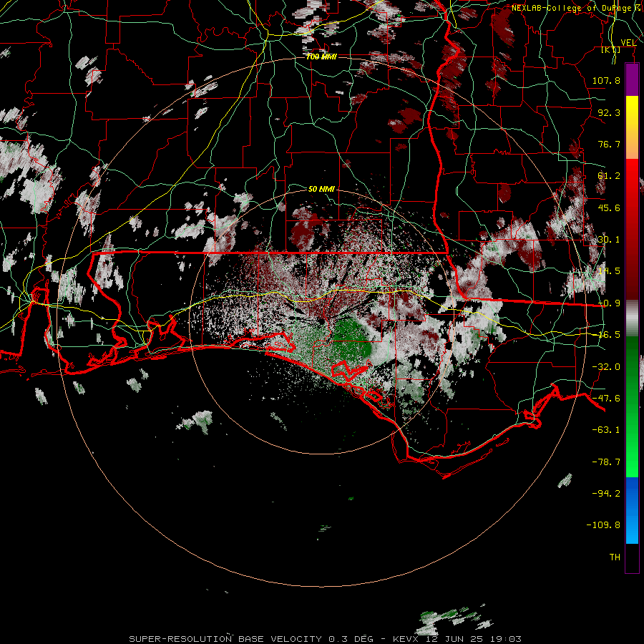Click the 92.3 velocity scale label
Viewport: 644px width, 644px height.
point(609,112)
